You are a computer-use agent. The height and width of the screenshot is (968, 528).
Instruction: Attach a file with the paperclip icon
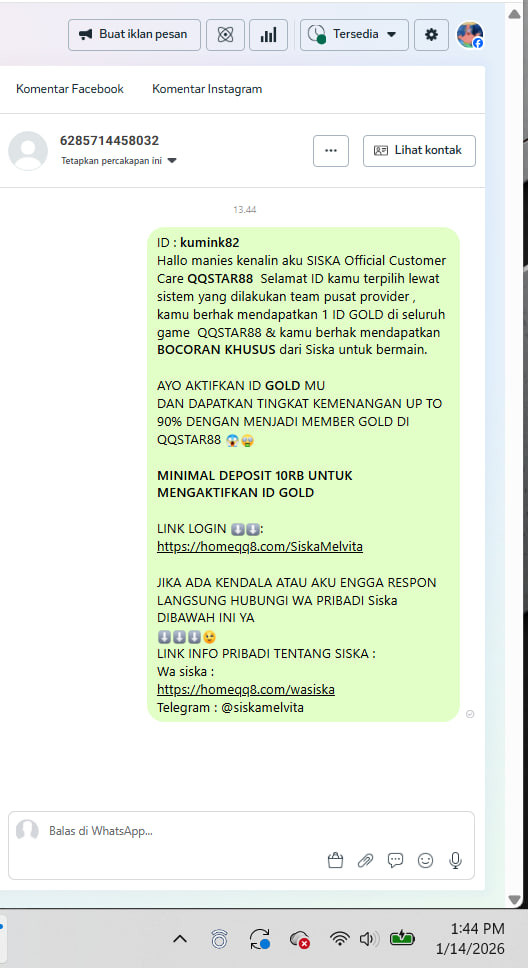coord(366,860)
